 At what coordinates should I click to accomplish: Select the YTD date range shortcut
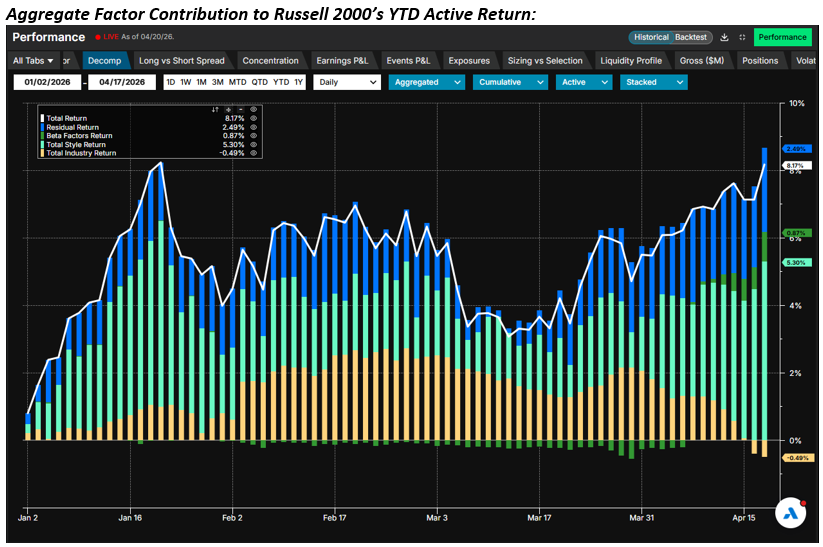pyautogui.click(x=281, y=82)
